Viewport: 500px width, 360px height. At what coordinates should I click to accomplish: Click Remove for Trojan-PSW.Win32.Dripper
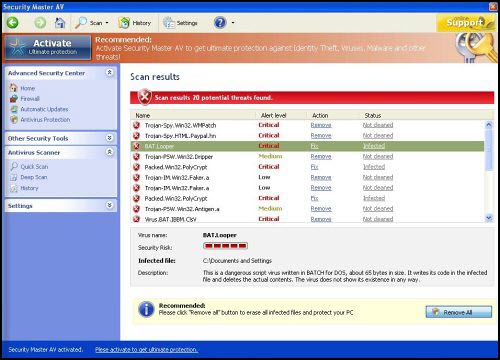coord(321,156)
